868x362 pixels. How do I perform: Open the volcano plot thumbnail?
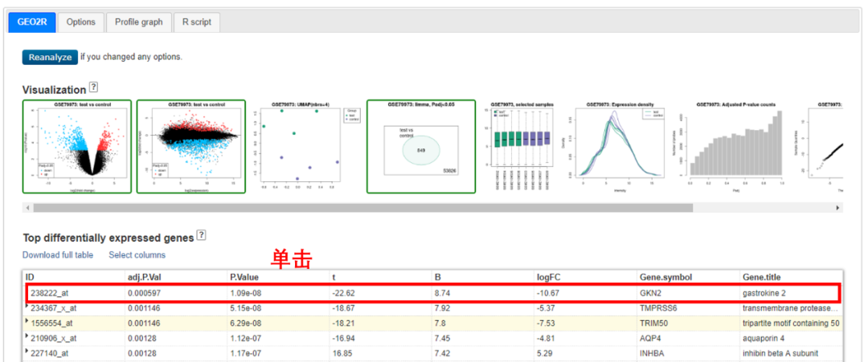coord(77,146)
